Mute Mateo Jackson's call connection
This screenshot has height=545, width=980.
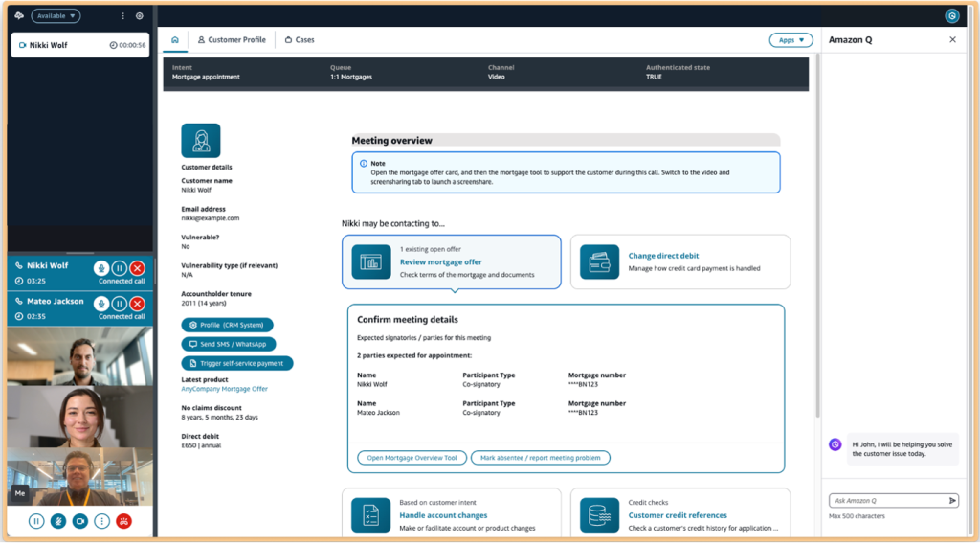(101, 304)
